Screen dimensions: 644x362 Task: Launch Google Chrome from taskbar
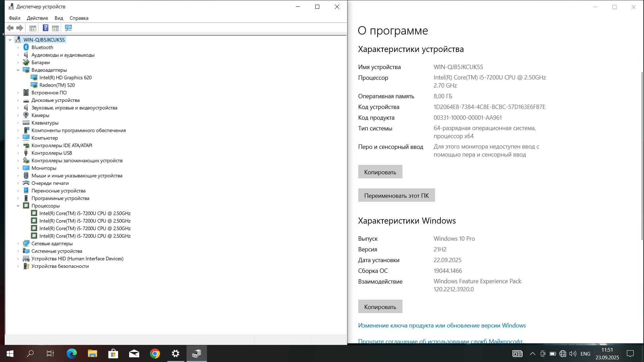pos(155,354)
